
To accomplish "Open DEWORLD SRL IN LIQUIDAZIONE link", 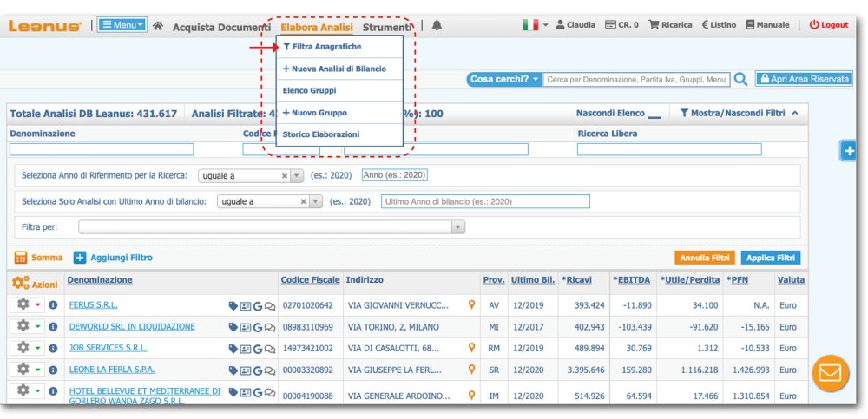I will 132,326.
